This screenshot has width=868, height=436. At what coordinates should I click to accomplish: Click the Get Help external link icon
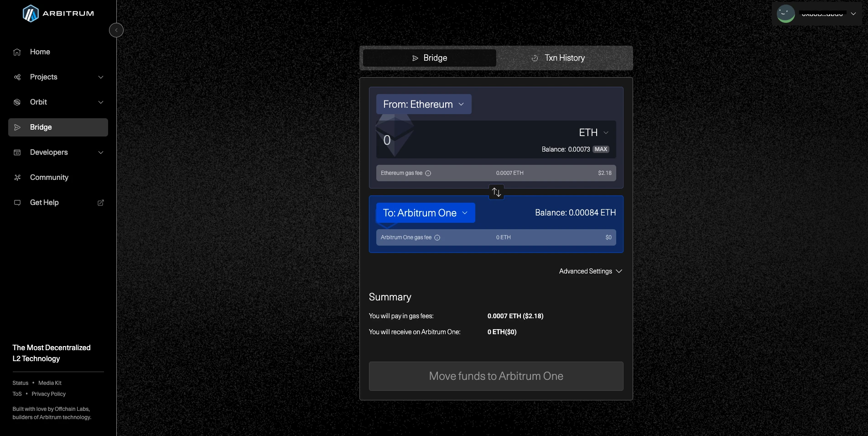tap(101, 203)
